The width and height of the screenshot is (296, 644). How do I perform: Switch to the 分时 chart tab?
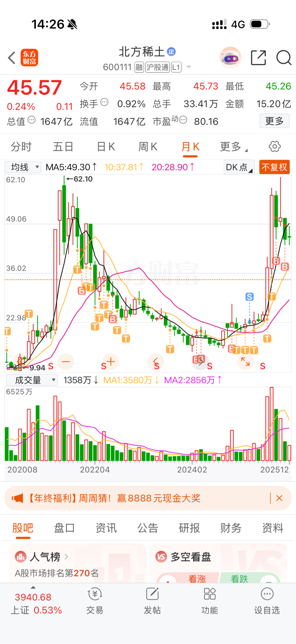(21, 147)
